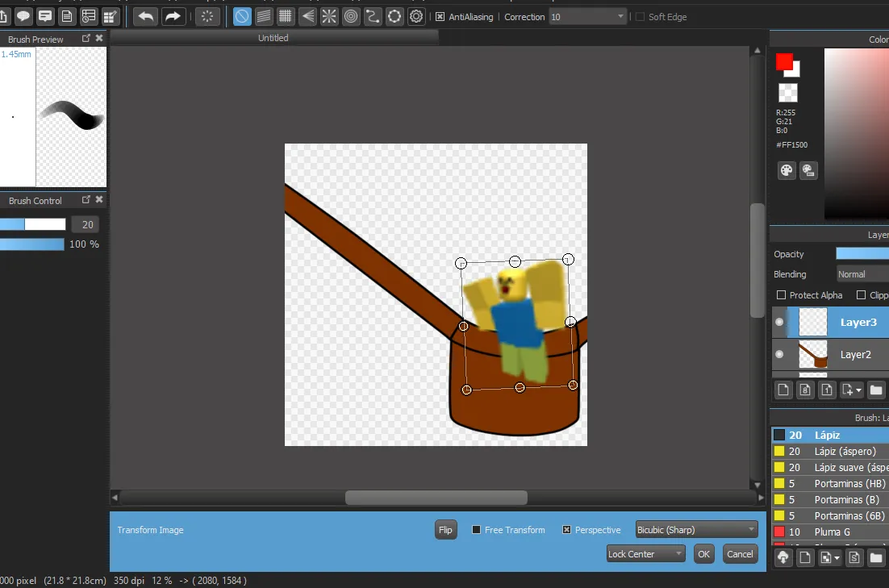Add a script brush
This screenshot has width=889, height=588.
[854, 557]
